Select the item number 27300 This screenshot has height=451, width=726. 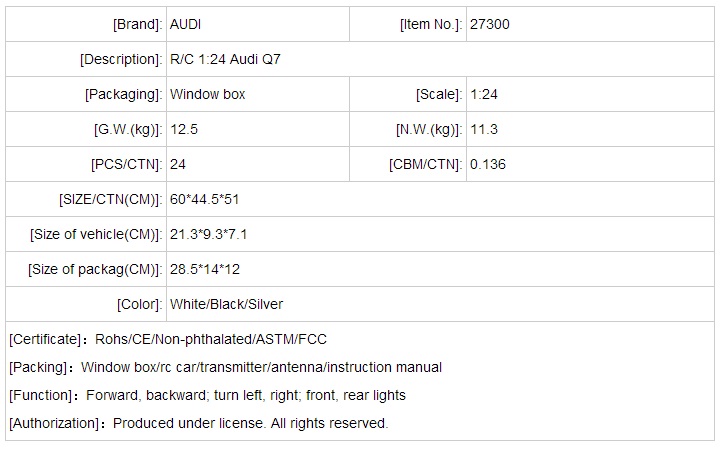pos(490,24)
